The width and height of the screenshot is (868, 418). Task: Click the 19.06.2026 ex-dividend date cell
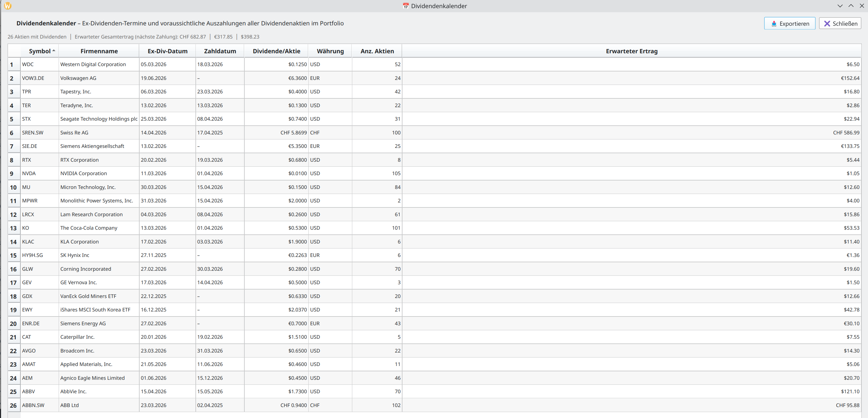pos(168,78)
